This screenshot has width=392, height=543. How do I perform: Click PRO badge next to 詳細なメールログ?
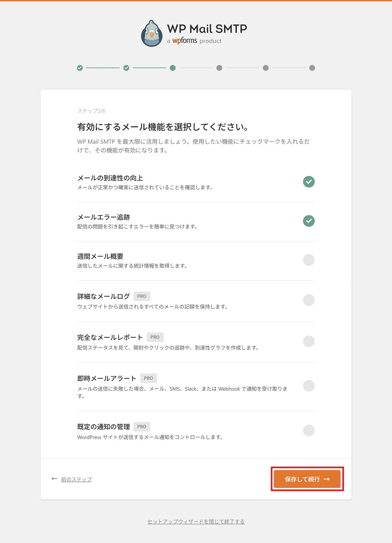click(x=142, y=296)
